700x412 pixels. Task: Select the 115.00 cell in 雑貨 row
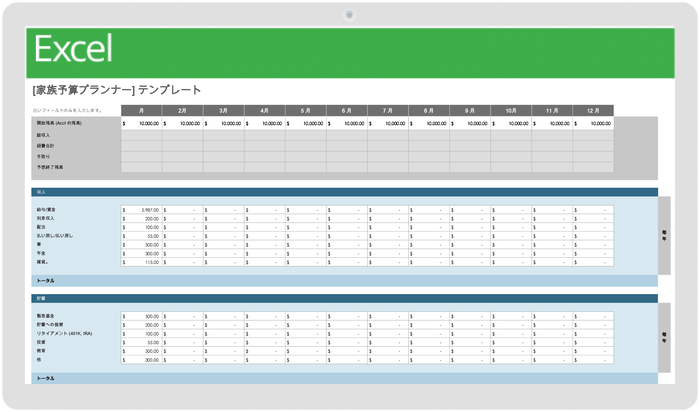142,262
